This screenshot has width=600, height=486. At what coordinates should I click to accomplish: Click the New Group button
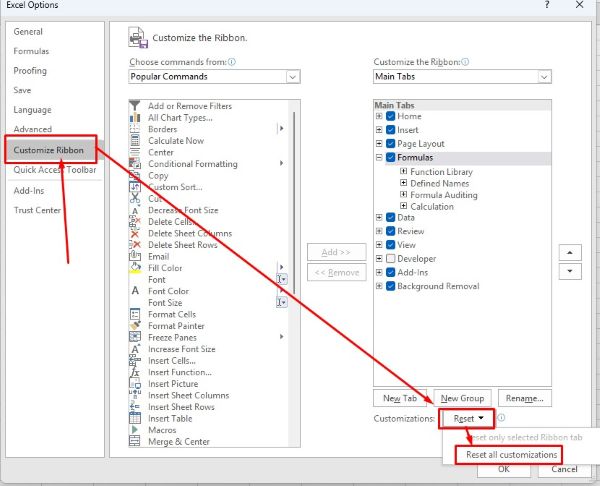462,398
